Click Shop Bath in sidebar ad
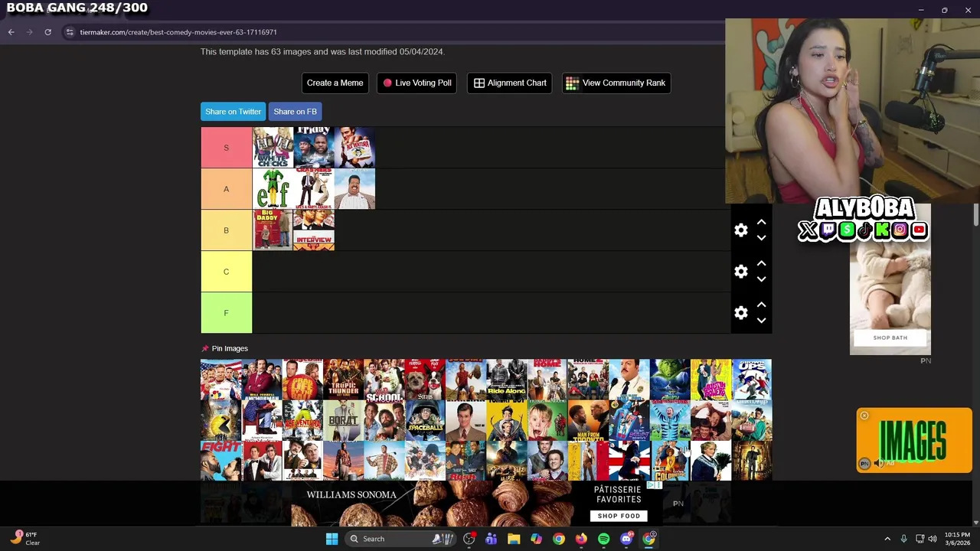 pos(890,337)
